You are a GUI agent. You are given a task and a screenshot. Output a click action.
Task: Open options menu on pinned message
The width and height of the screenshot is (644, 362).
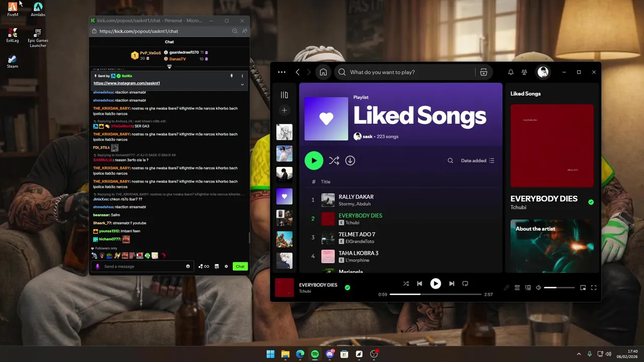tap(242, 76)
